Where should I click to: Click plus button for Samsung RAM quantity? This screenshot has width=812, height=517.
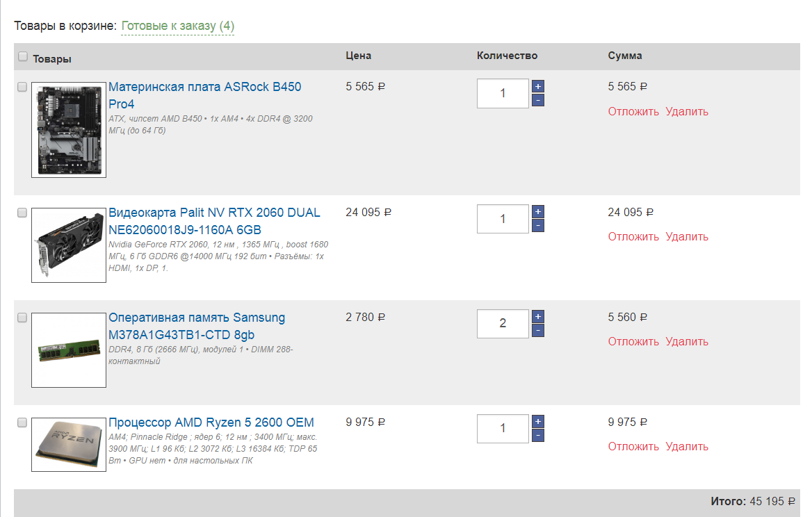[x=537, y=316]
